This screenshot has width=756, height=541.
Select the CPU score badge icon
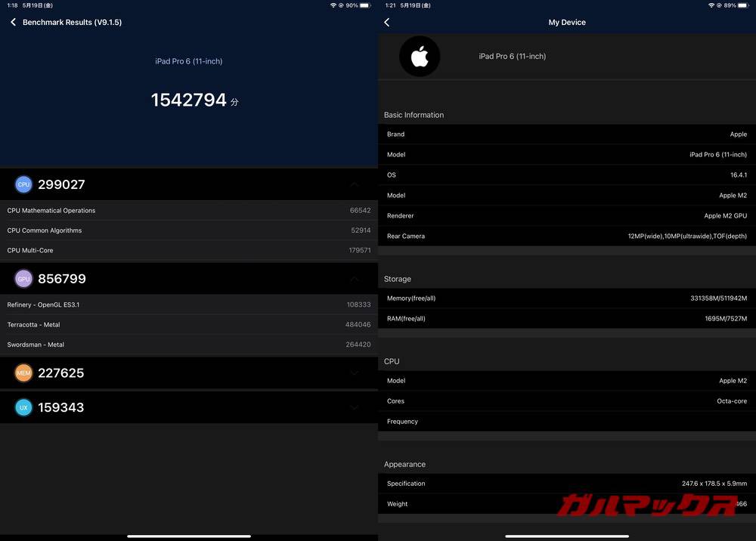point(23,184)
